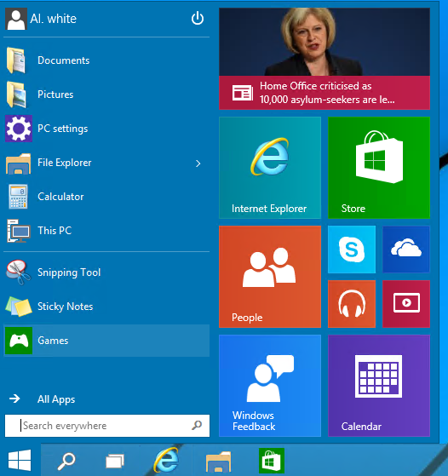Click the Windows Start button on taskbar
This screenshot has height=476, width=448.
[x=20, y=460]
